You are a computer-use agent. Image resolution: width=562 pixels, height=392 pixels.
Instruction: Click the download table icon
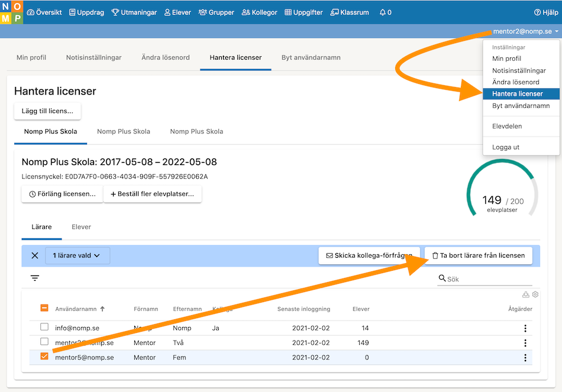[525, 294]
